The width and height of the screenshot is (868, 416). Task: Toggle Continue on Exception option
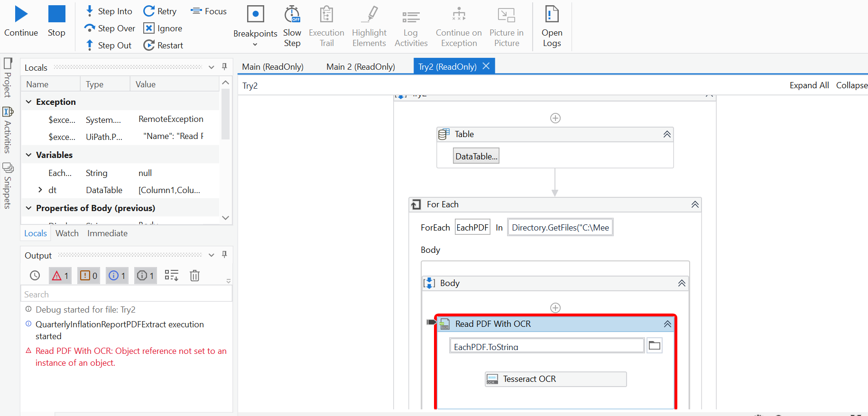(459, 26)
